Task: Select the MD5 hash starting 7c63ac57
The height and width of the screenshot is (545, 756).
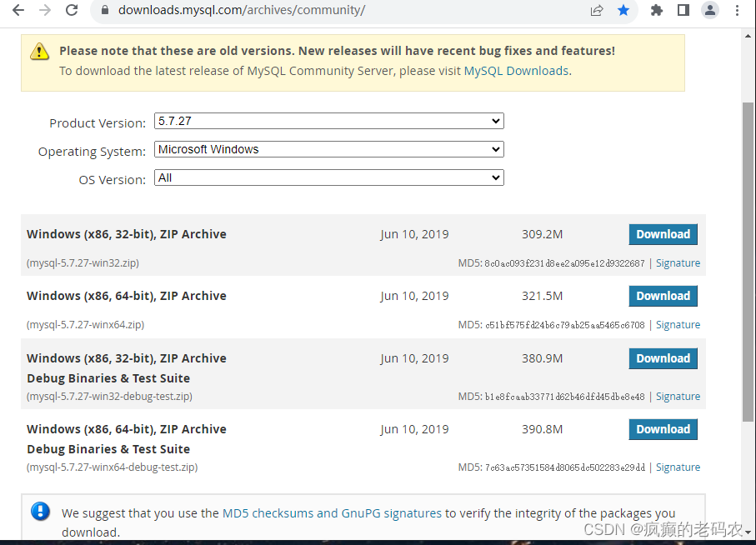Action: pos(564,467)
